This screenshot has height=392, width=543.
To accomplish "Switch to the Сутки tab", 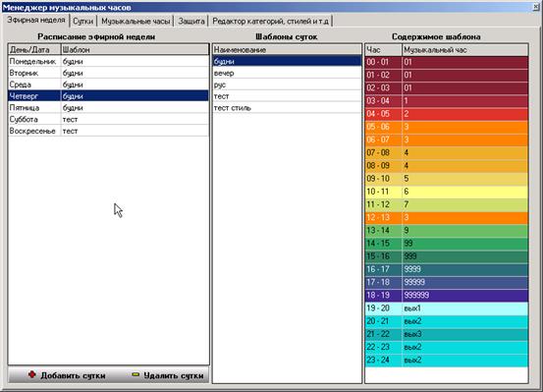I will click(83, 22).
